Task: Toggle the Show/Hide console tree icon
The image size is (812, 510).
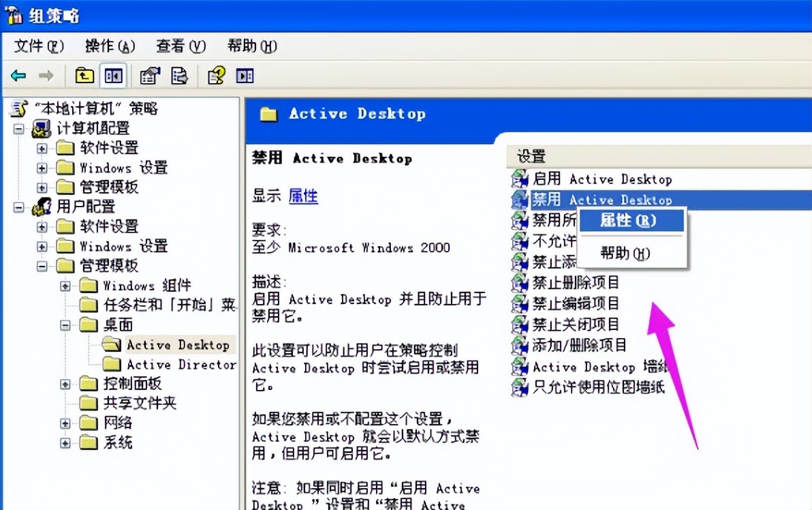Action: point(113,76)
